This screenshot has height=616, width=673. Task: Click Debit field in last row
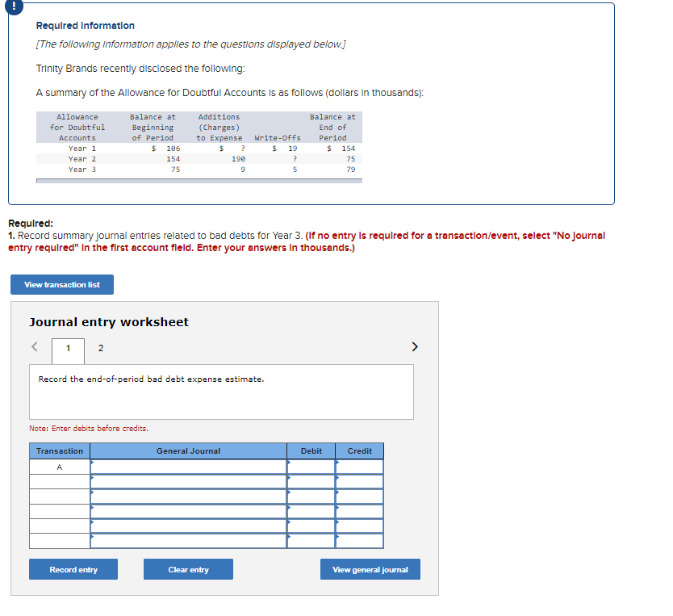click(x=311, y=541)
